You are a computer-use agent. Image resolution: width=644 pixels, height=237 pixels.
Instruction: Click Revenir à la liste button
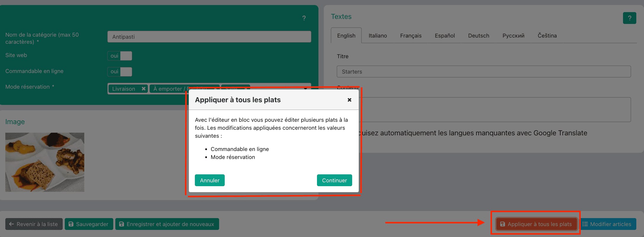[x=34, y=224]
